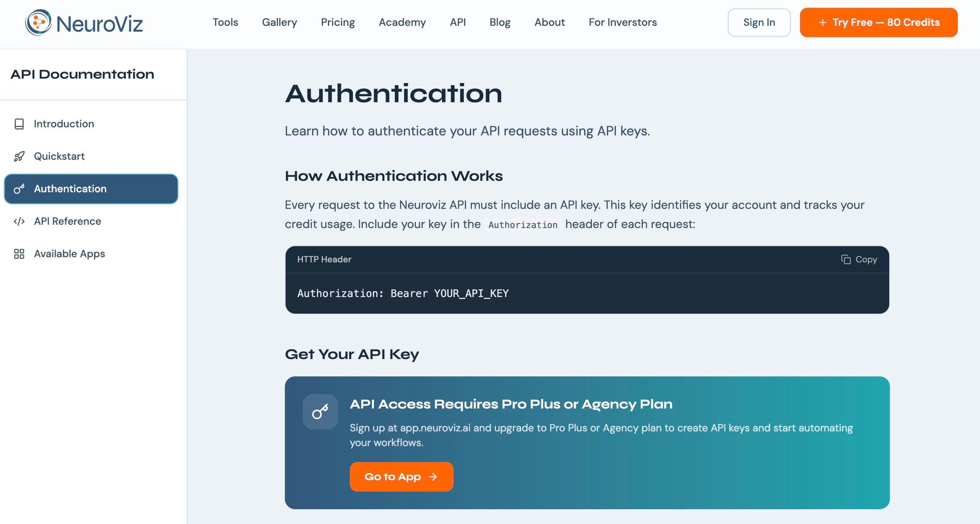Click Try Free — 80 Credits button
The image size is (980, 524).
click(879, 23)
